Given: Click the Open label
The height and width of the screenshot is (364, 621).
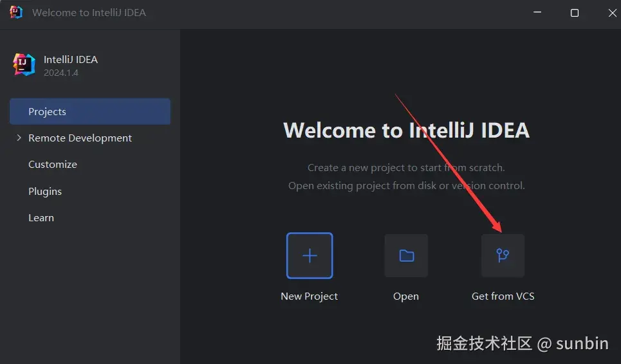Looking at the screenshot, I should pyautogui.click(x=406, y=296).
